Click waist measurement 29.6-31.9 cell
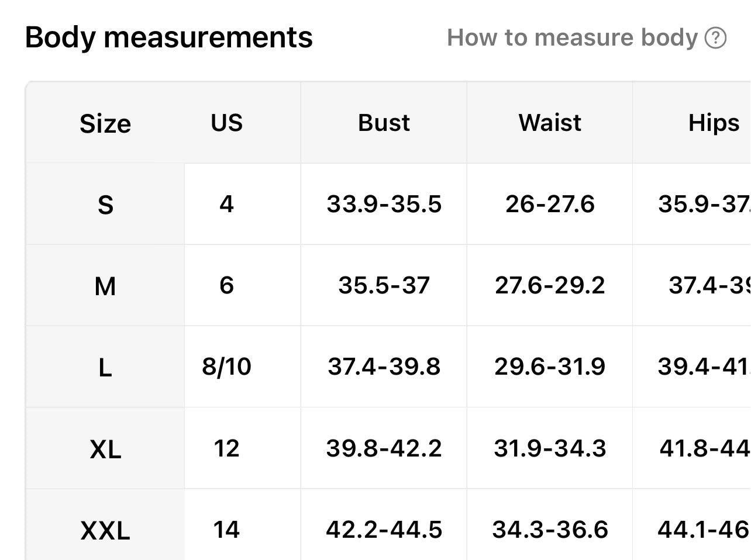Screen dimensions: 751x560 click(550, 367)
